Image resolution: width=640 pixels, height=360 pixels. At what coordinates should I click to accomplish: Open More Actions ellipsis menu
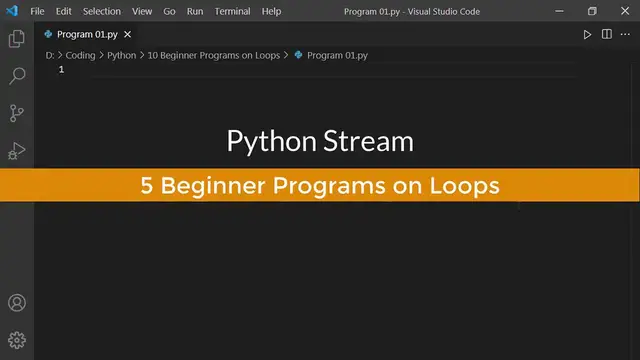point(625,35)
